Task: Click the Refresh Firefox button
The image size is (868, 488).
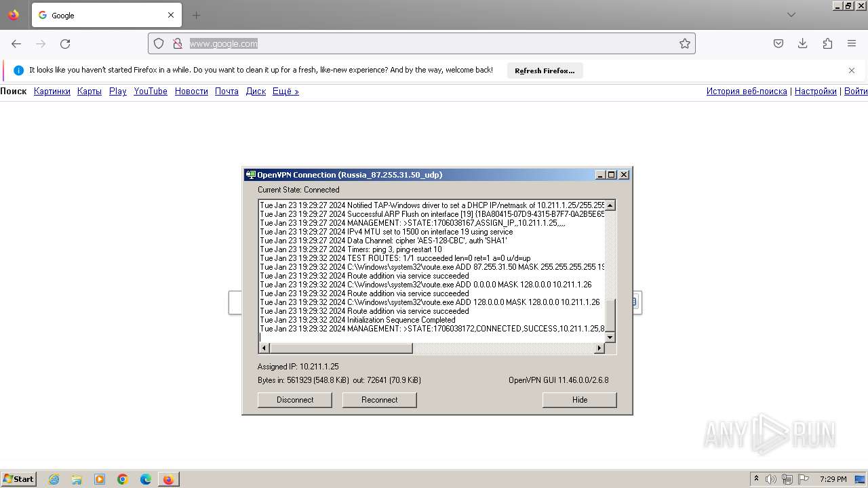Action: (545, 70)
